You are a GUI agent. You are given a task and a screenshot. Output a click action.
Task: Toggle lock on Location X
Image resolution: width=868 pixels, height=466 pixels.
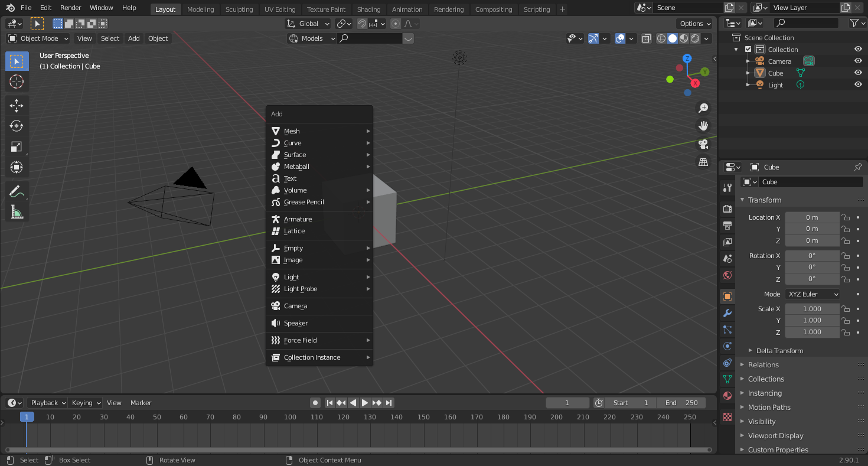coord(846,217)
